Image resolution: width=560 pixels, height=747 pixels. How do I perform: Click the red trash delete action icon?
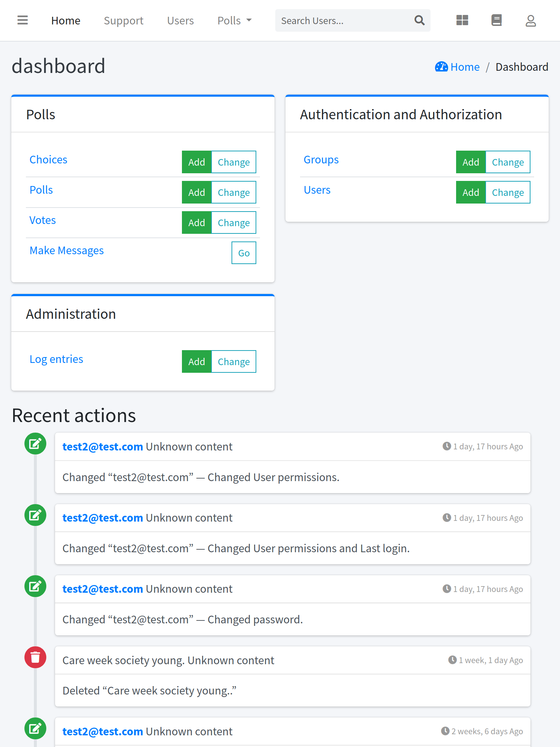[x=35, y=657]
